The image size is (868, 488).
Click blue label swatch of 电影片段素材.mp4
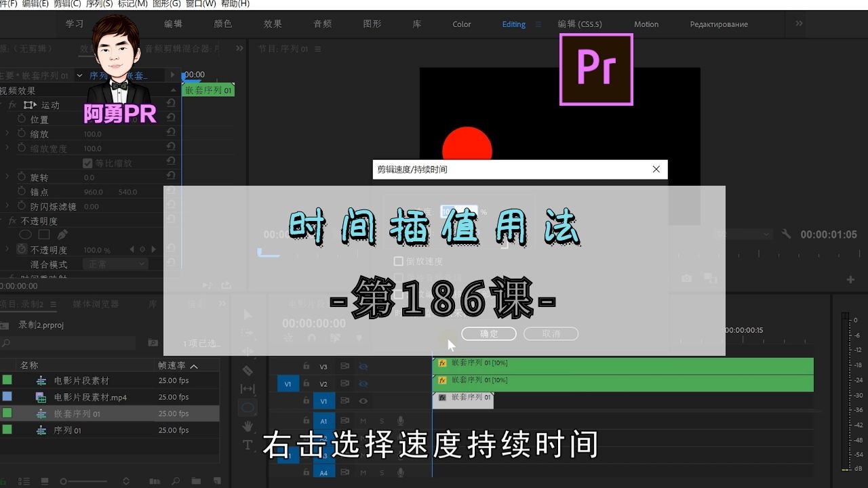click(x=7, y=396)
